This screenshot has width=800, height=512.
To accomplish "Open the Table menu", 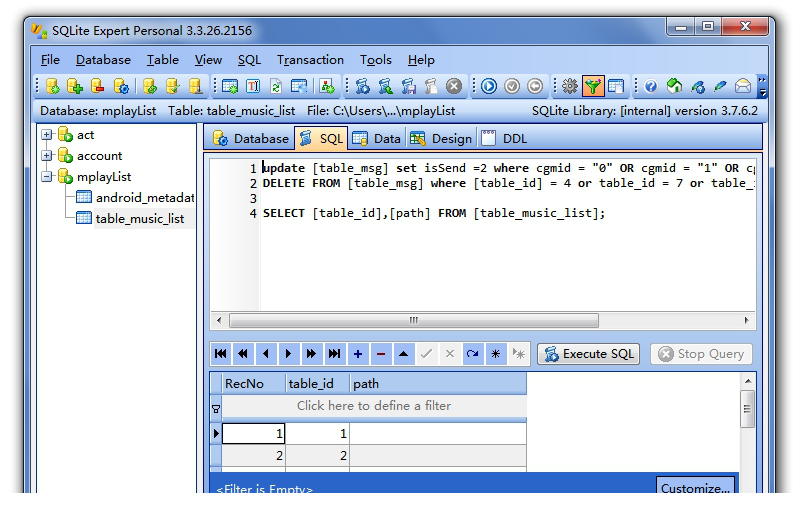I will pos(163,60).
